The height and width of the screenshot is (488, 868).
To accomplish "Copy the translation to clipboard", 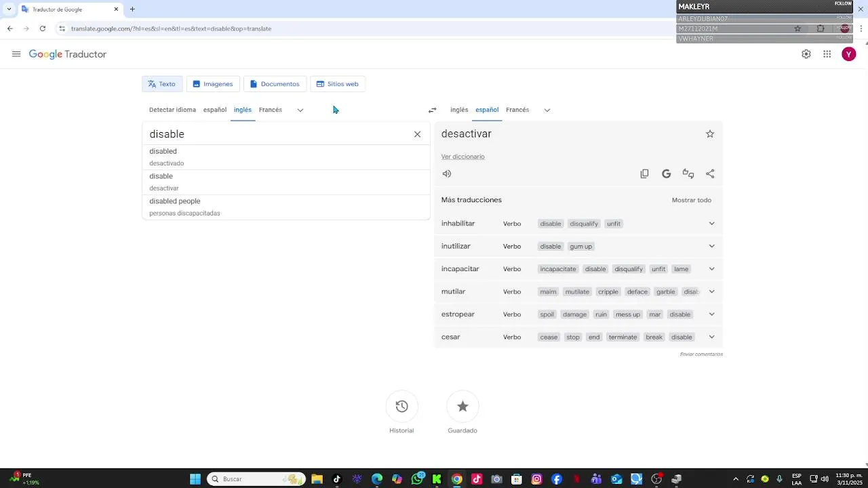I will click(x=644, y=174).
